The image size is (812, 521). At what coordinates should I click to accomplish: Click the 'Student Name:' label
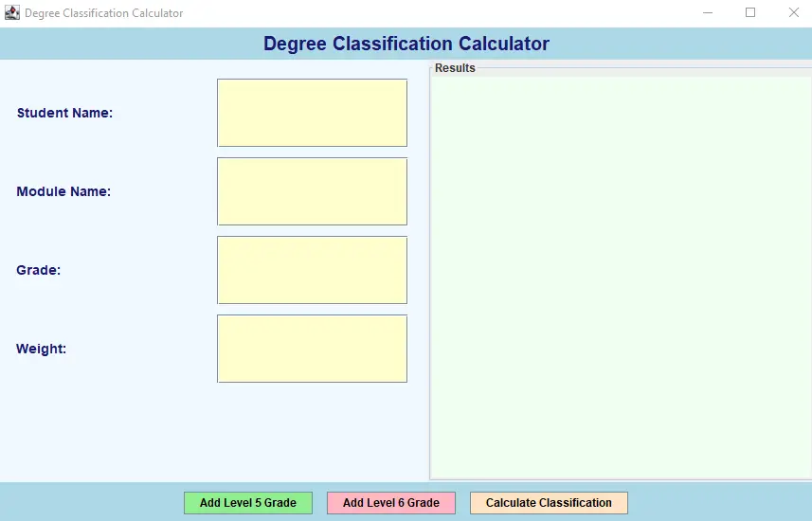[x=64, y=113]
